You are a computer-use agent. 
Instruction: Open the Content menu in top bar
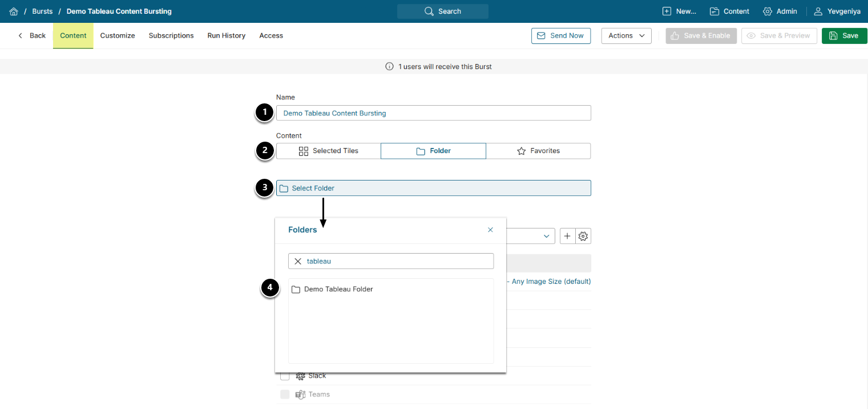pos(729,11)
